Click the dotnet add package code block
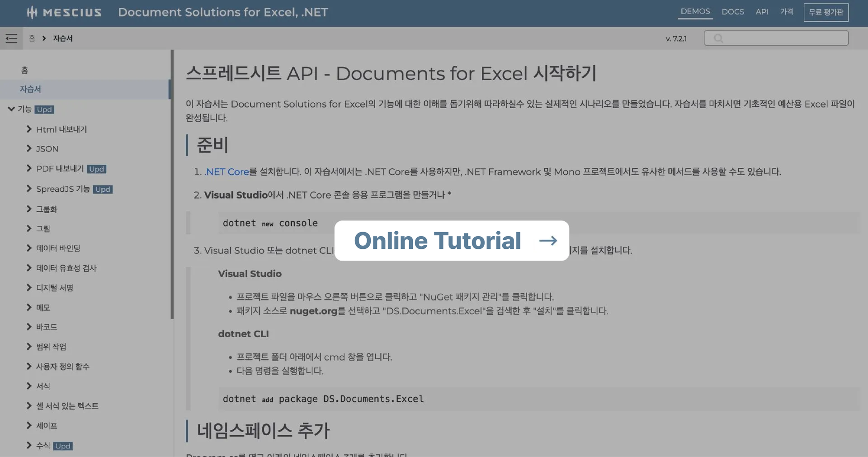 pyautogui.click(x=539, y=399)
